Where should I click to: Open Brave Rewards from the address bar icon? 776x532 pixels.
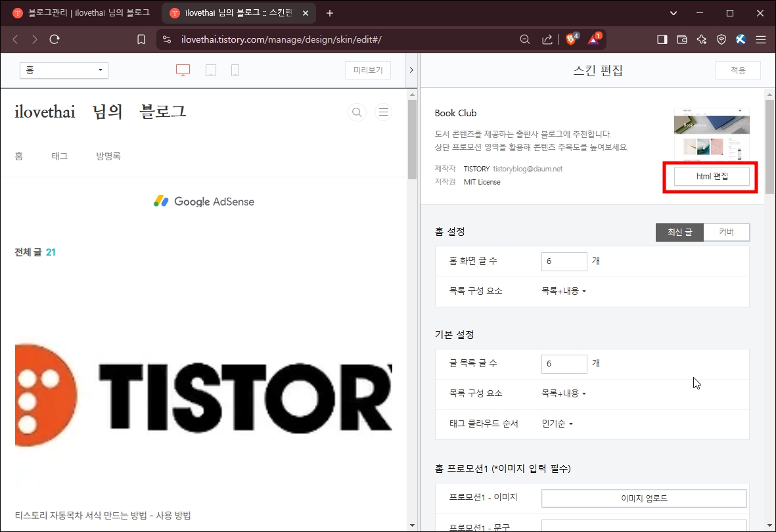click(x=593, y=39)
